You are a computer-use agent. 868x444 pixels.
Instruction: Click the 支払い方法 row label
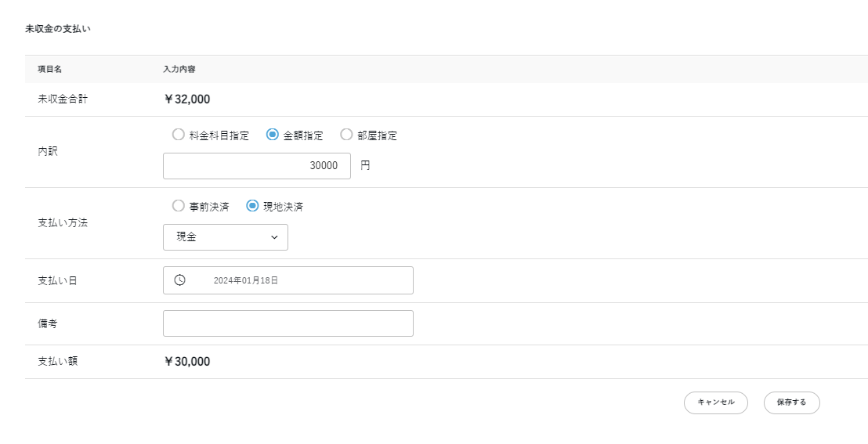coord(63,223)
